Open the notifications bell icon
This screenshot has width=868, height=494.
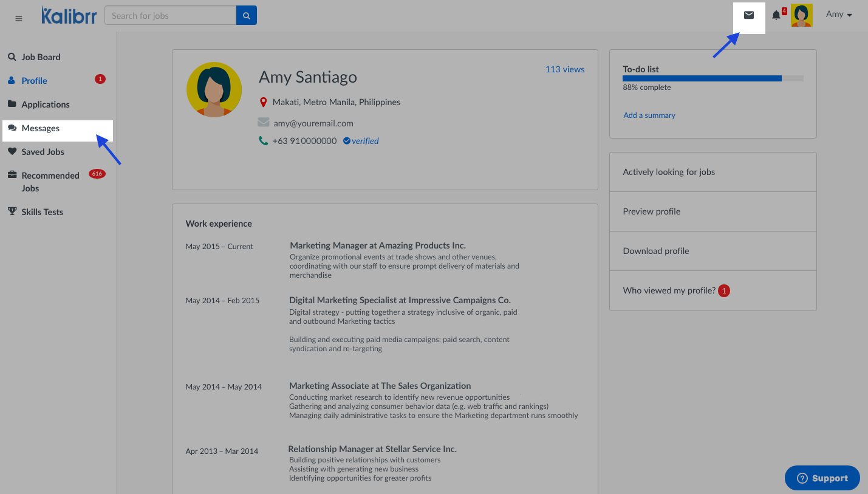[776, 15]
